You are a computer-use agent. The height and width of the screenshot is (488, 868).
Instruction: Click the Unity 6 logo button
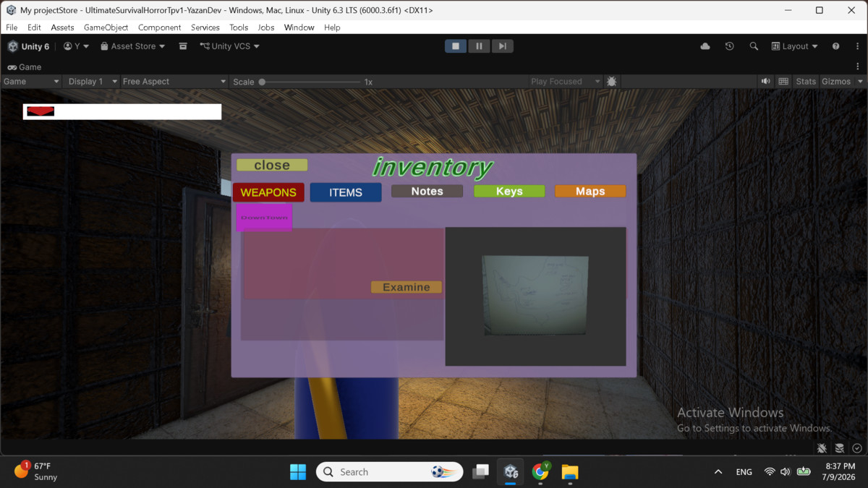coord(29,46)
